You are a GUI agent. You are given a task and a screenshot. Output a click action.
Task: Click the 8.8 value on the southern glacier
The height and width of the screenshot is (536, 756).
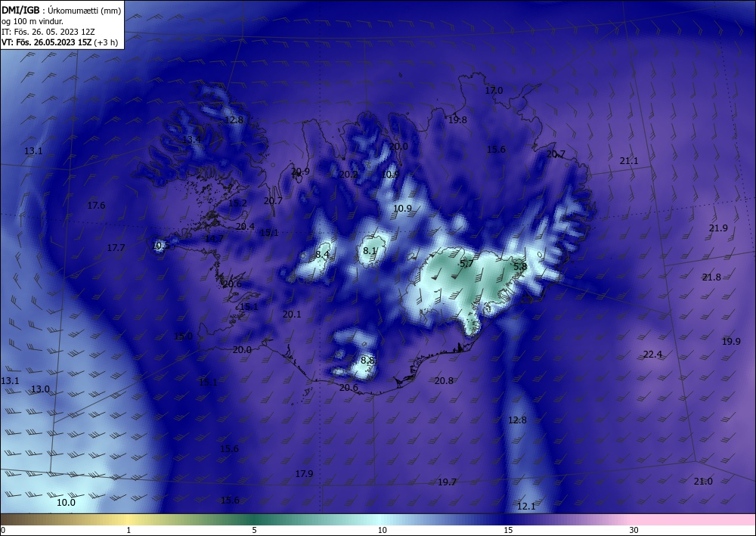coord(367,360)
